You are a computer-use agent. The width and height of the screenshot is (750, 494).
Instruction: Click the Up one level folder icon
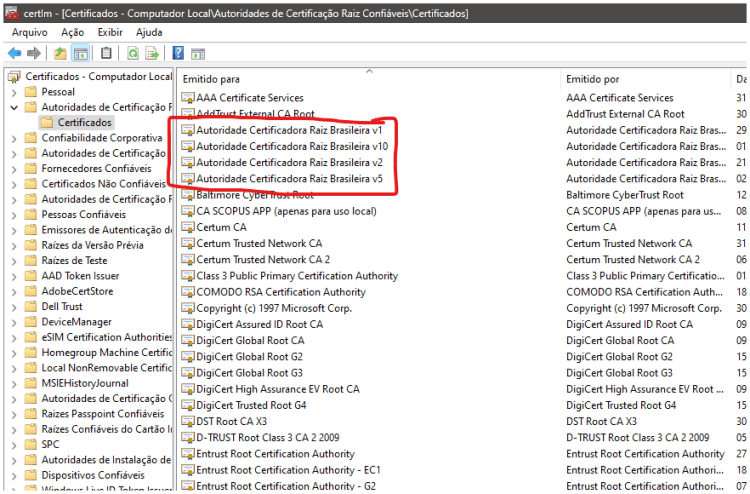coord(60,53)
